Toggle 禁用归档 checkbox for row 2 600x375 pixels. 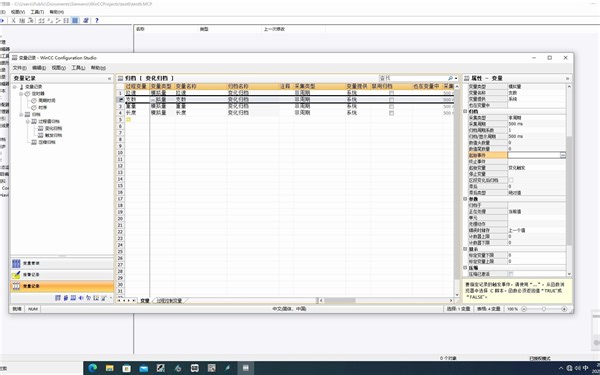[x=391, y=99]
